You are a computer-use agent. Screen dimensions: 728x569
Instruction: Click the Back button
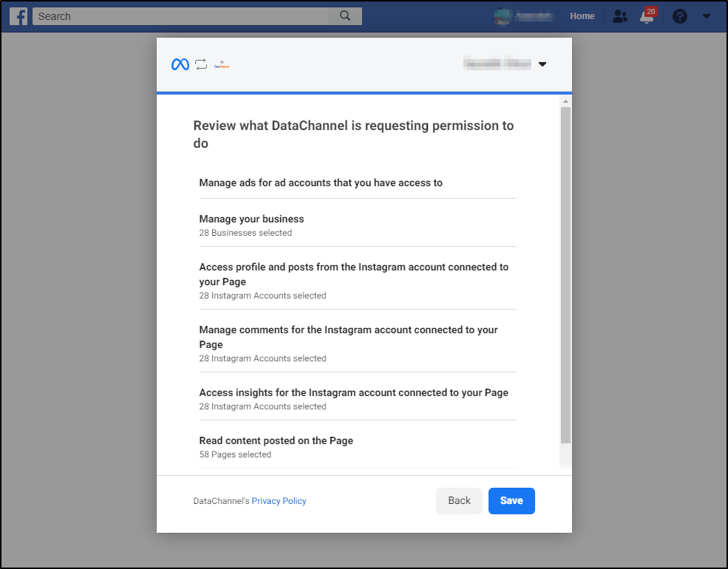[x=459, y=501]
